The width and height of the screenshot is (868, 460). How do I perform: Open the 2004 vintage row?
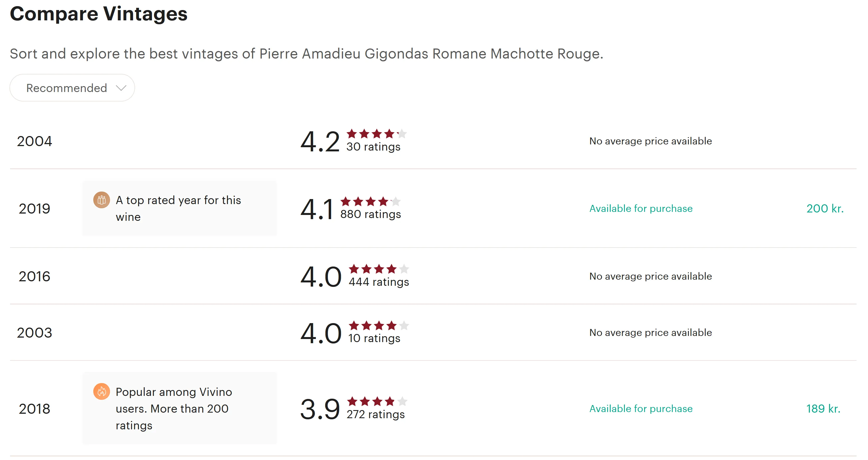[34, 141]
